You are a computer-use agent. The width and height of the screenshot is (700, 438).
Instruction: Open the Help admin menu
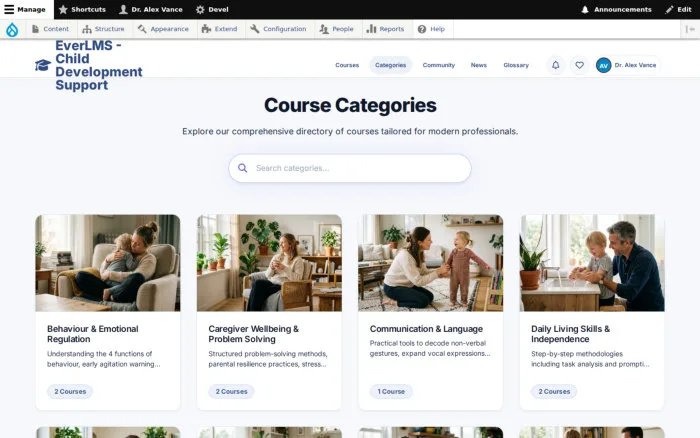point(431,29)
